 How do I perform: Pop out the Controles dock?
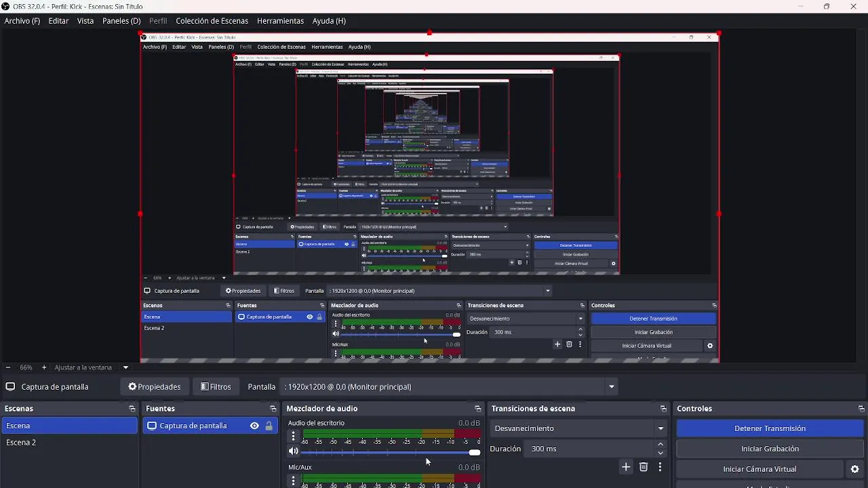pos(861,409)
